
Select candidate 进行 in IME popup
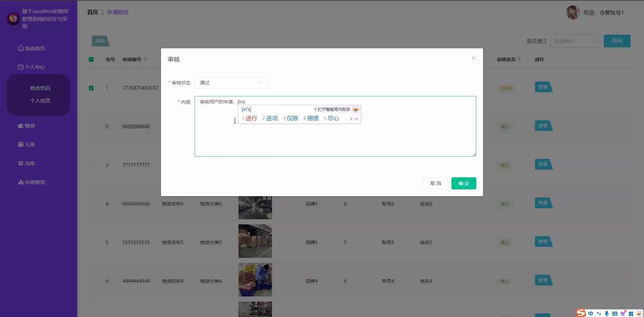pos(250,118)
